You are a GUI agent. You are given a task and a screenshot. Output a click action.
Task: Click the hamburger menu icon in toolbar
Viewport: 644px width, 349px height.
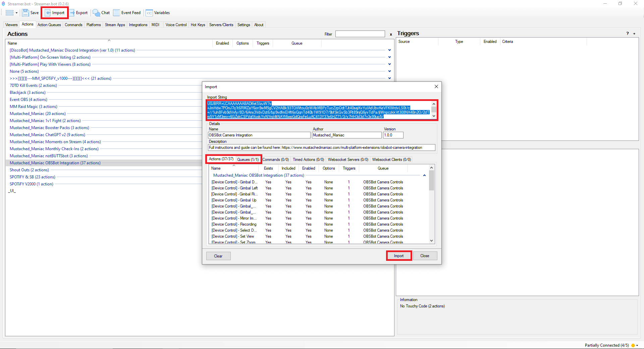click(x=10, y=13)
